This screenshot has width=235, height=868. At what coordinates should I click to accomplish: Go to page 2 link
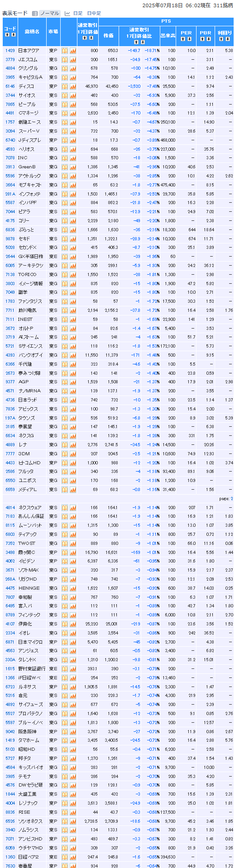pos(232,499)
